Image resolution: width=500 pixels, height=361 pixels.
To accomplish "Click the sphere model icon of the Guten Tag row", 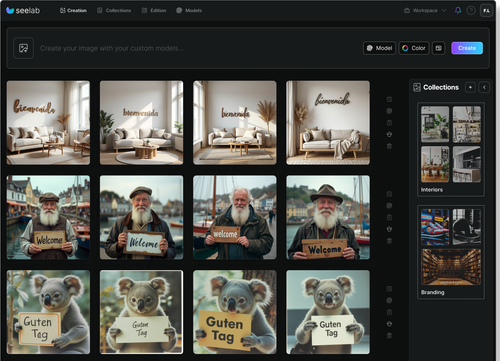I will pos(389,300).
